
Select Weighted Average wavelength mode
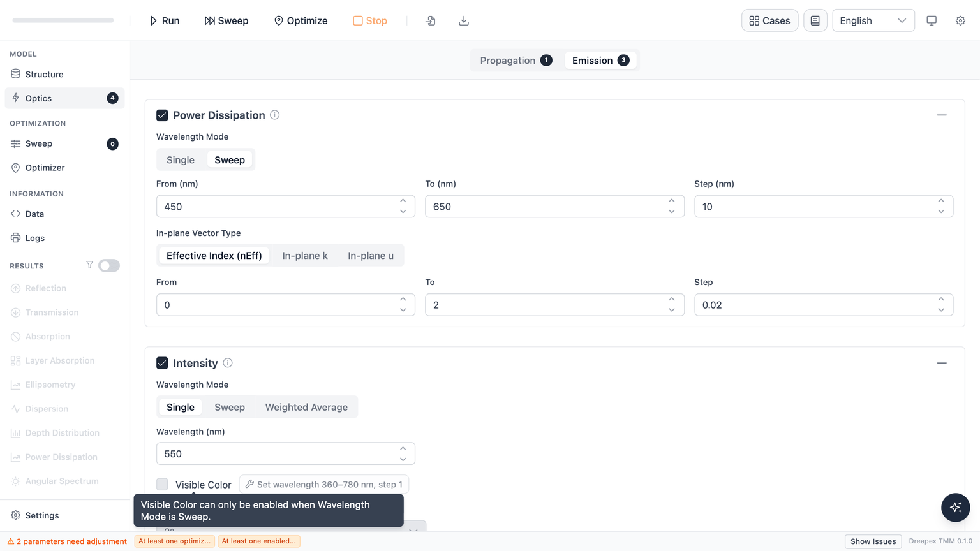[306, 408]
